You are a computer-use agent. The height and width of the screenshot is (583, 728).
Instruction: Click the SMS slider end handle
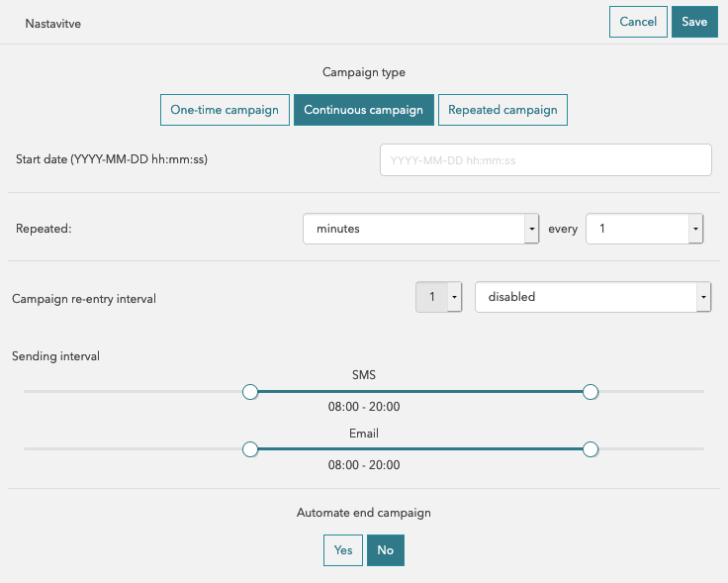coord(591,392)
